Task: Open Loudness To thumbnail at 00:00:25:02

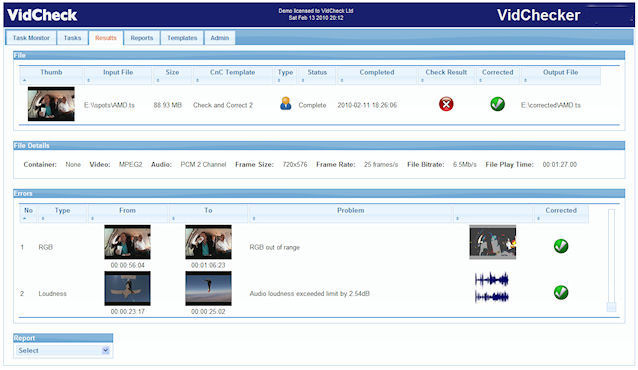Action: 208,288
